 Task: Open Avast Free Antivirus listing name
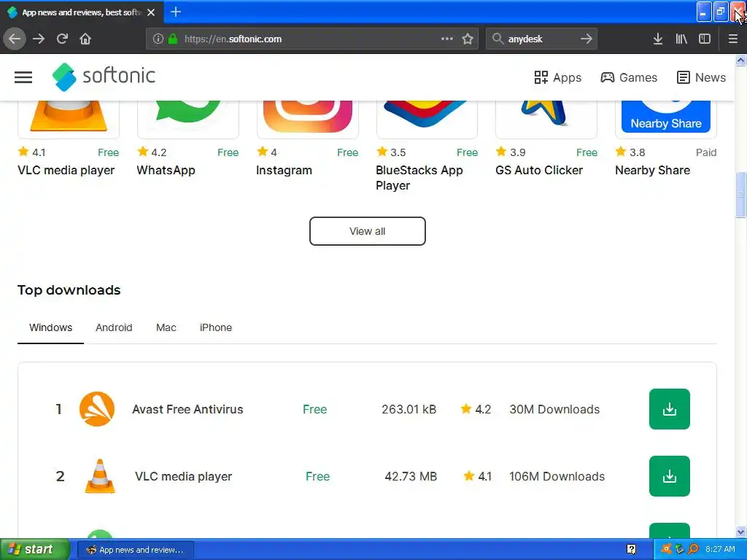187,410
